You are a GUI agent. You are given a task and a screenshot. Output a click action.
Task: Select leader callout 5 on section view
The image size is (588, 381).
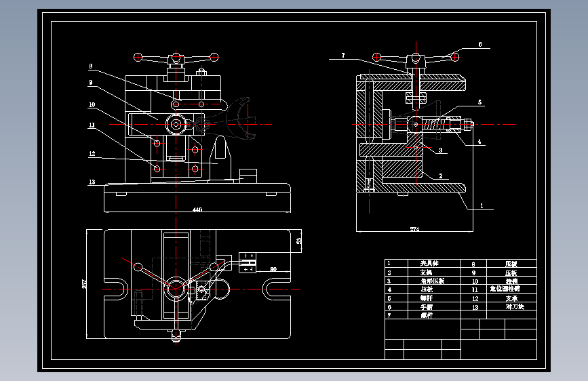(x=479, y=102)
